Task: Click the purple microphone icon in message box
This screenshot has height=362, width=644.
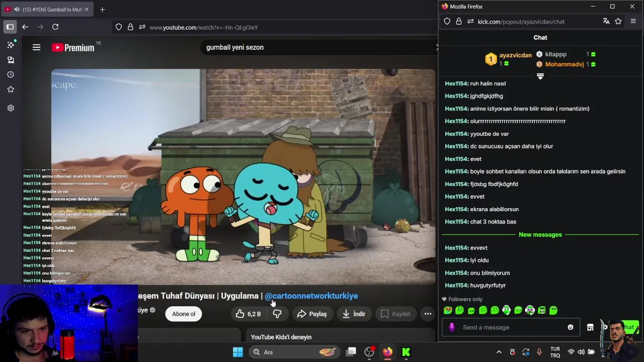Action: tap(451, 327)
